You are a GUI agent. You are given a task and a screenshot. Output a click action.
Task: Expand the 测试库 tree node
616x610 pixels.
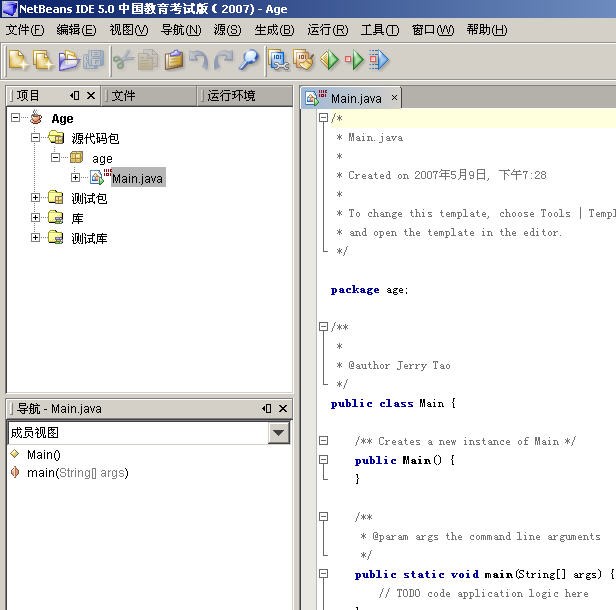(x=35, y=237)
